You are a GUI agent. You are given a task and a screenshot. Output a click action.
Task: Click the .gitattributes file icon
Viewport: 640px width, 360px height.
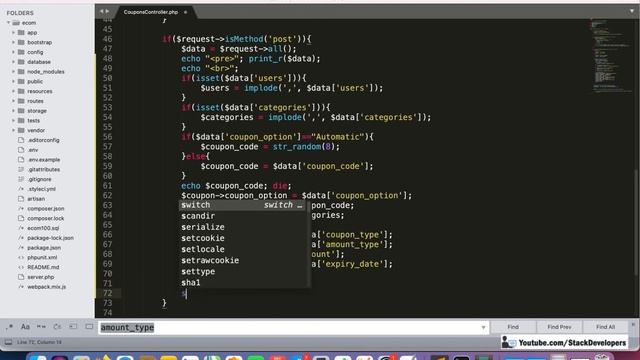pos(21,169)
